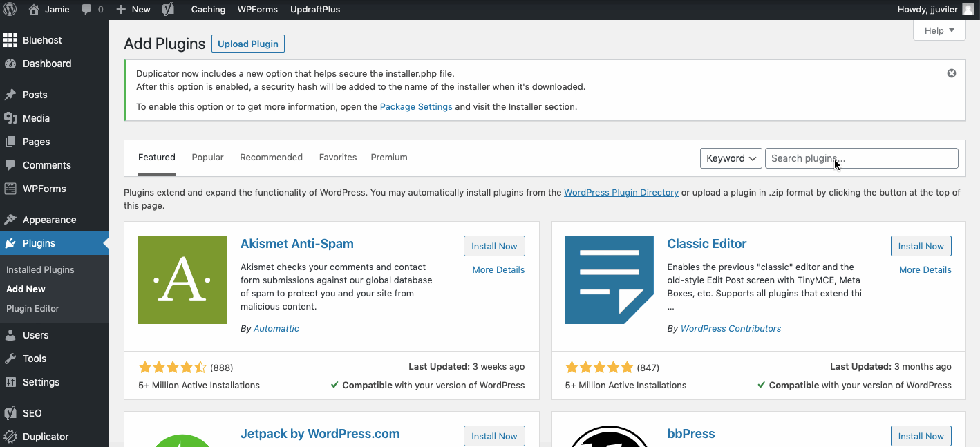Click inside the Search plugins field

(x=860, y=158)
